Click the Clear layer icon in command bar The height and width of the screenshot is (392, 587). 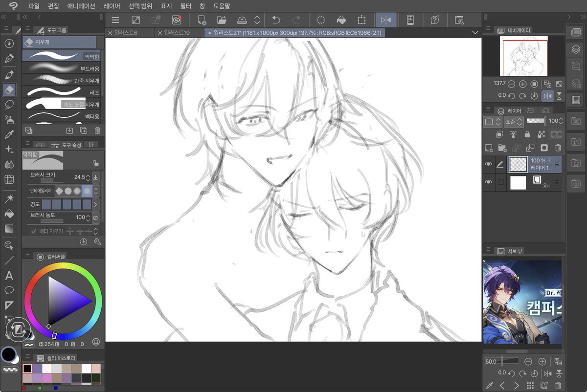pos(321,20)
